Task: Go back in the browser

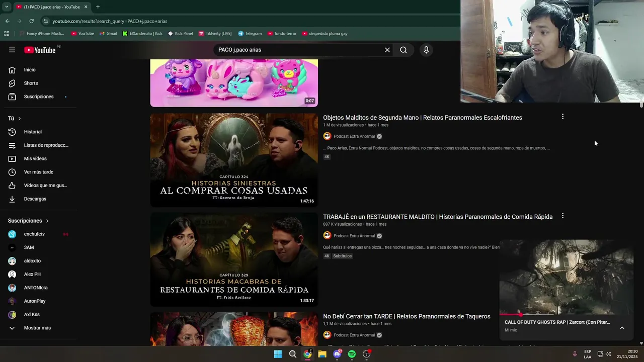Action: (7, 21)
